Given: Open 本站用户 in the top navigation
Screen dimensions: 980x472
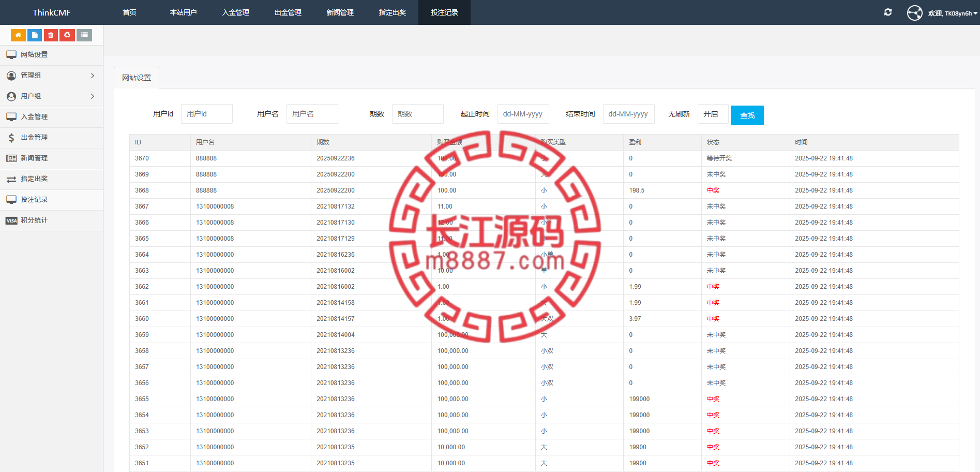Looking at the screenshot, I should click(x=183, y=12).
